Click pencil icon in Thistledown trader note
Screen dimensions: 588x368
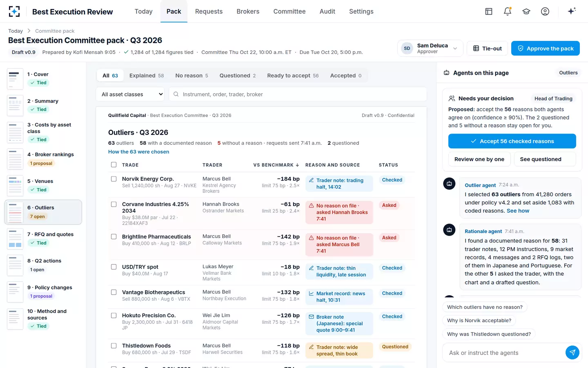(312, 347)
